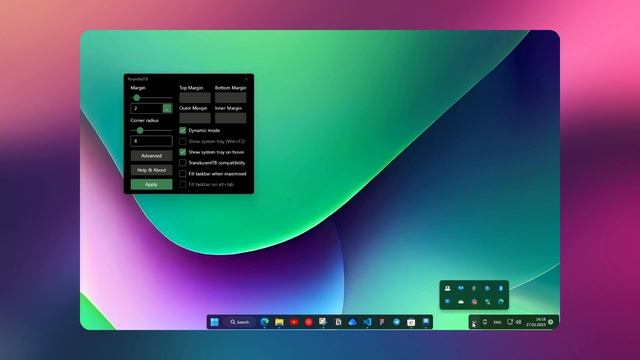Open the last taskbar app icon
Screen dimensions: 640x360
coord(426,322)
